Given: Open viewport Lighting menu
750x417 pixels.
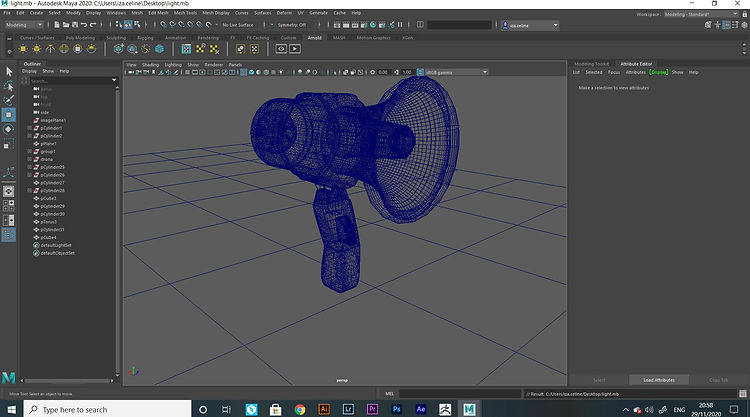Looking at the screenshot, I should point(173,65).
